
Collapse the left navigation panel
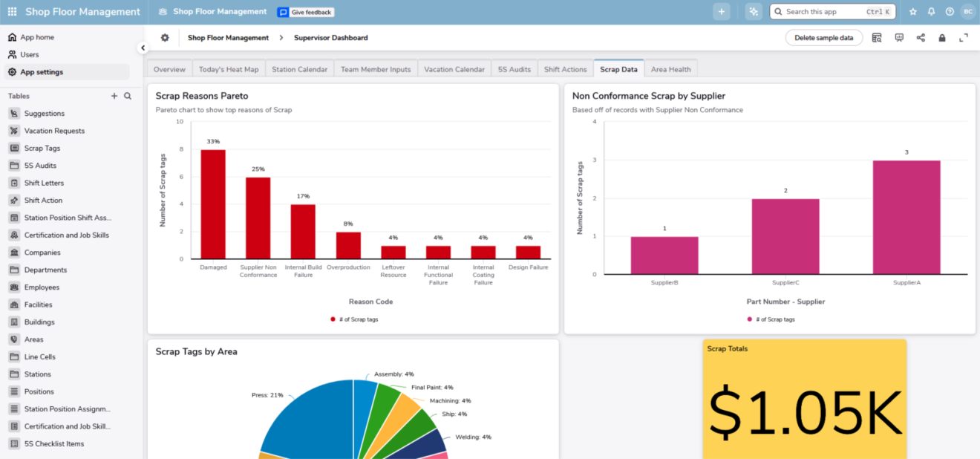143,47
